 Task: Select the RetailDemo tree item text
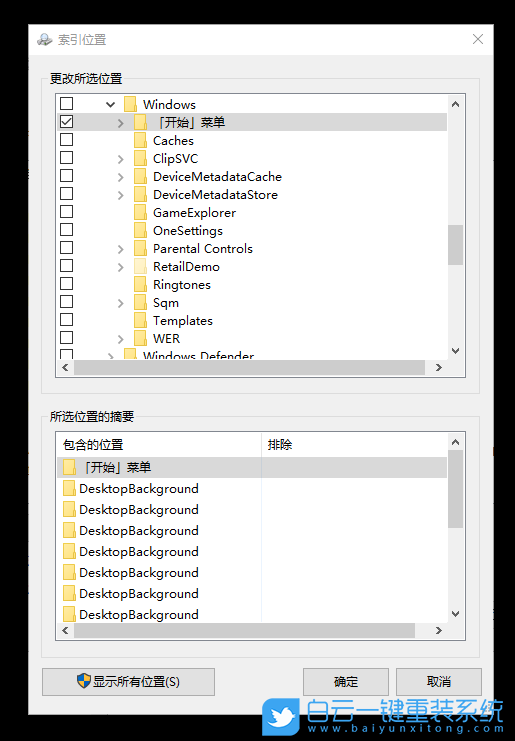pyautogui.click(x=186, y=267)
